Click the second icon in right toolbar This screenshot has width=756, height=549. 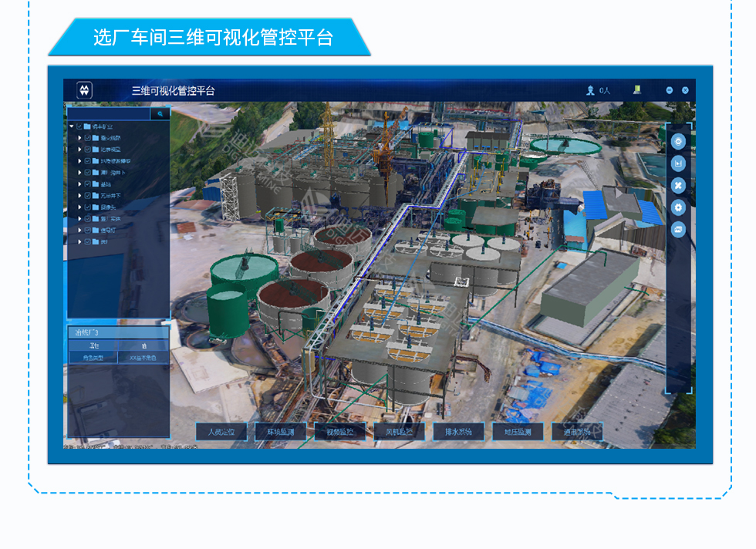point(678,163)
